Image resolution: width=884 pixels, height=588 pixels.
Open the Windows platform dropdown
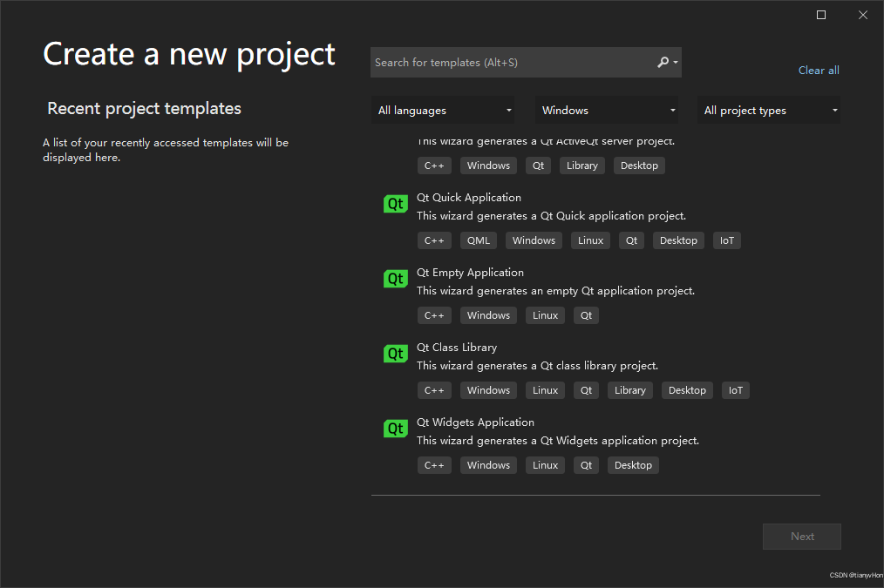pos(608,111)
